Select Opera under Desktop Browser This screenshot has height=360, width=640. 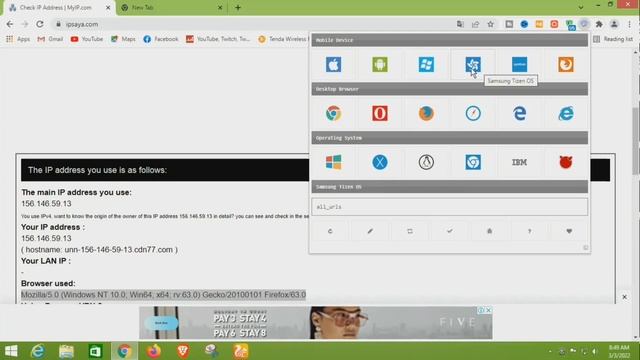pyautogui.click(x=380, y=113)
